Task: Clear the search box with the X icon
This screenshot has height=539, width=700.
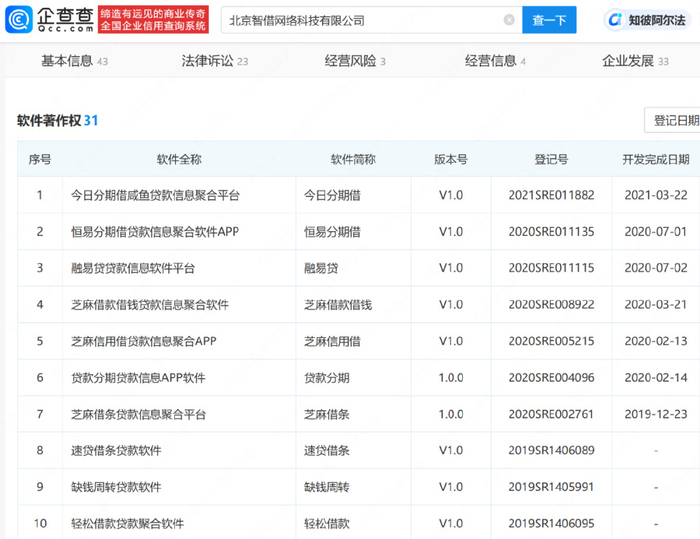Action: click(508, 20)
